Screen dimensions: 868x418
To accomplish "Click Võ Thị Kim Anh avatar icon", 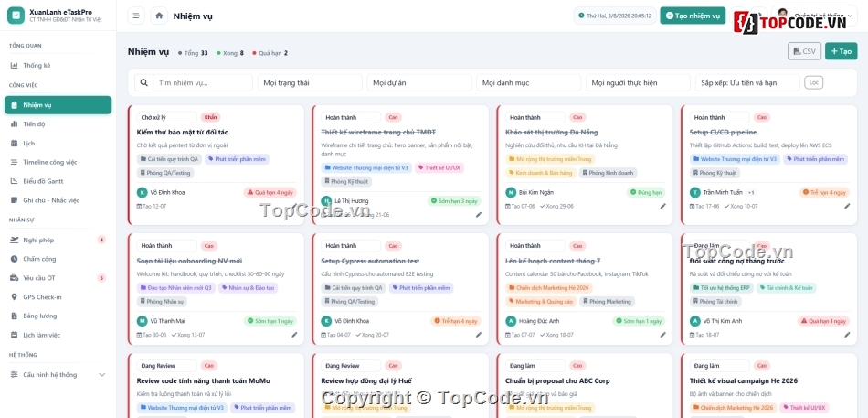I will (x=694, y=321).
